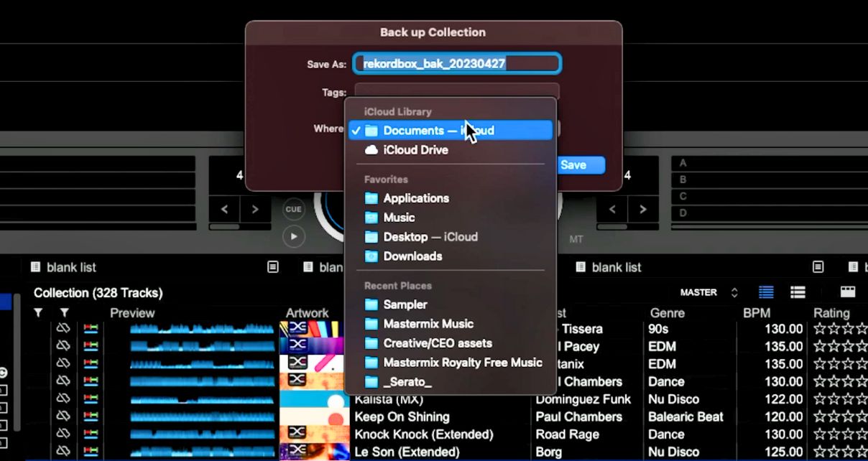This screenshot has height=461, width=868.
Task: Switch to the blue-highlighted list view icon
Action: click(767, 292)
